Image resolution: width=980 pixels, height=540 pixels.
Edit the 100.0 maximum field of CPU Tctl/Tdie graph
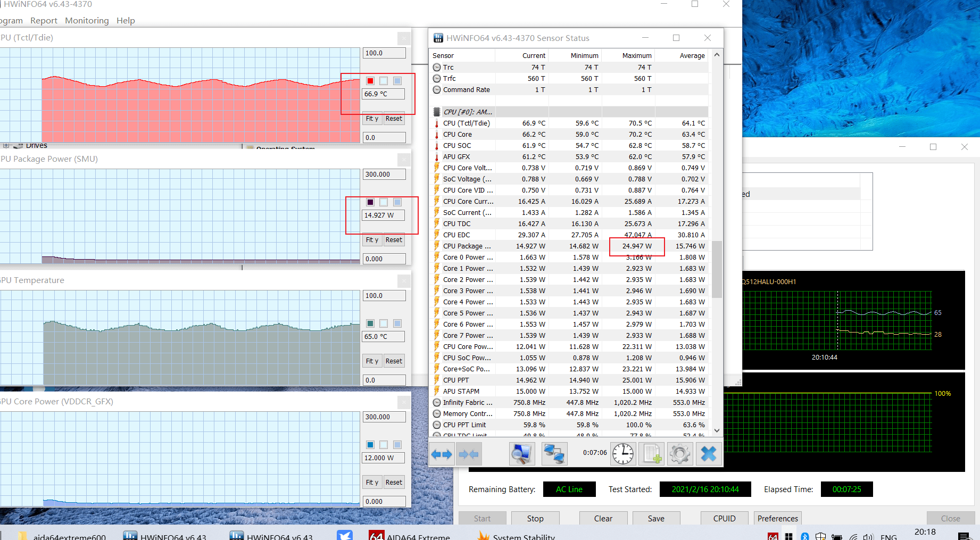[x=384, y=53]
